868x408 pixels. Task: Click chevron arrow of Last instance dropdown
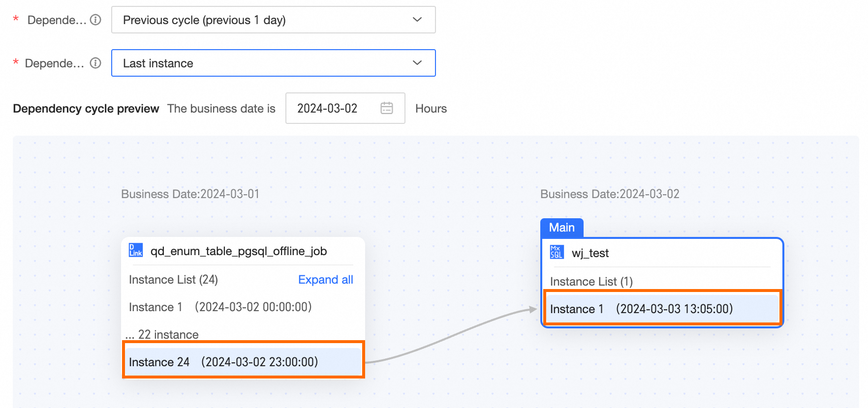[x=417, y=63]
